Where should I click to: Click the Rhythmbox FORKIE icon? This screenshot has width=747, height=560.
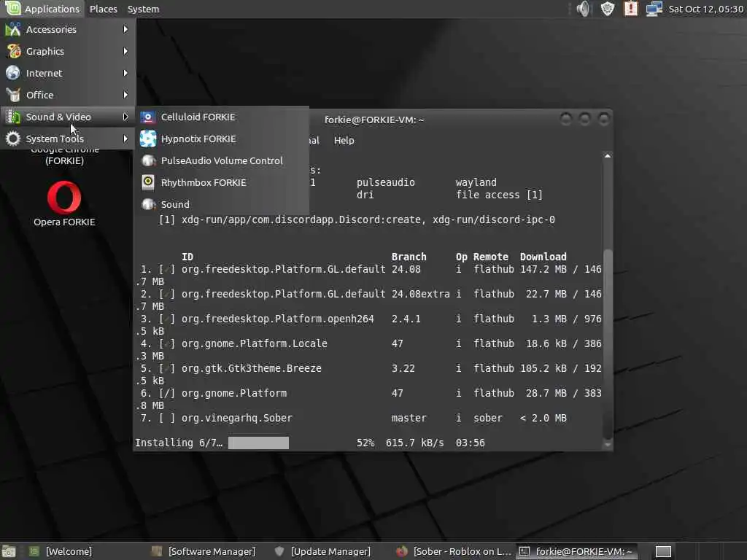coord(148,182)
